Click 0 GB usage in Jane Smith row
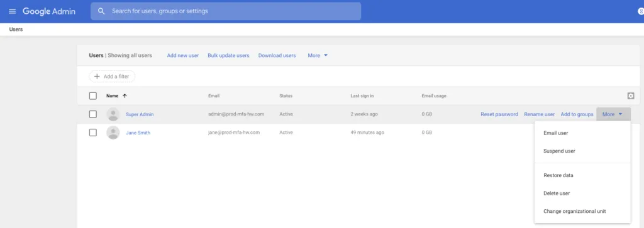 [x=427, y=133]
